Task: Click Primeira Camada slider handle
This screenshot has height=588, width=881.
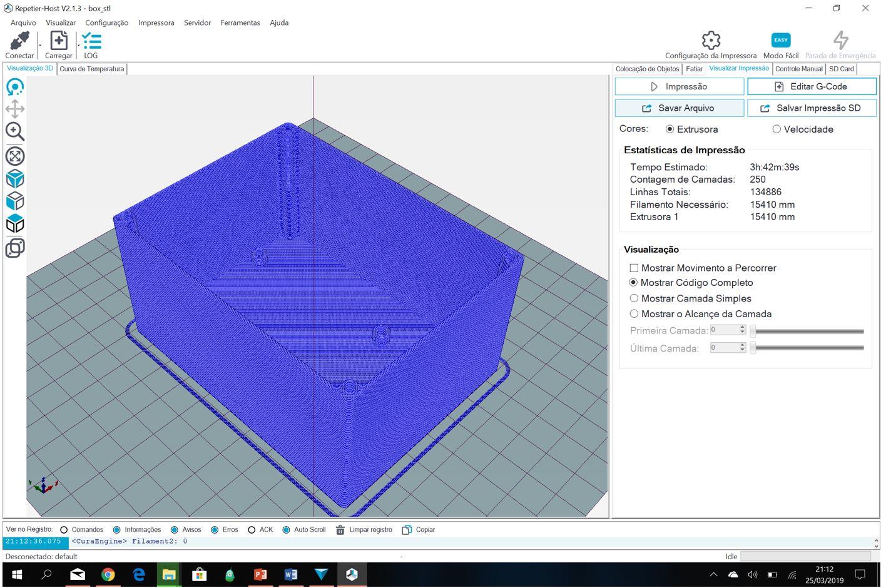Action: 753,331
